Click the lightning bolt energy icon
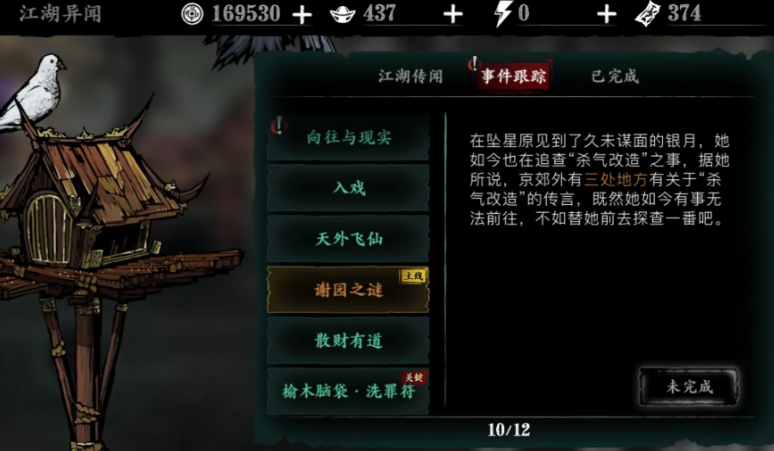The width and height of the screenshot is (774, 451). (x=503, y=14)
